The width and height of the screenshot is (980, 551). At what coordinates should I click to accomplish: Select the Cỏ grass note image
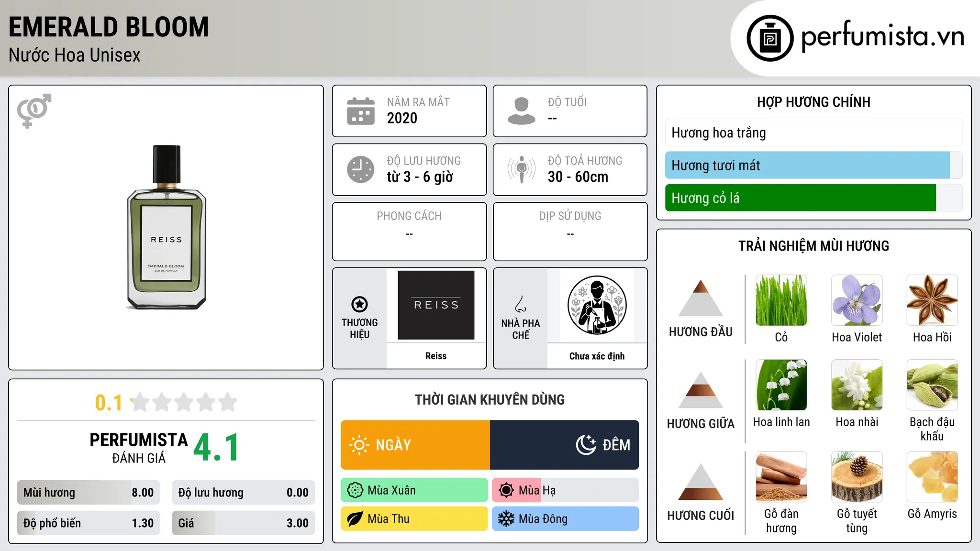[781, 300]
